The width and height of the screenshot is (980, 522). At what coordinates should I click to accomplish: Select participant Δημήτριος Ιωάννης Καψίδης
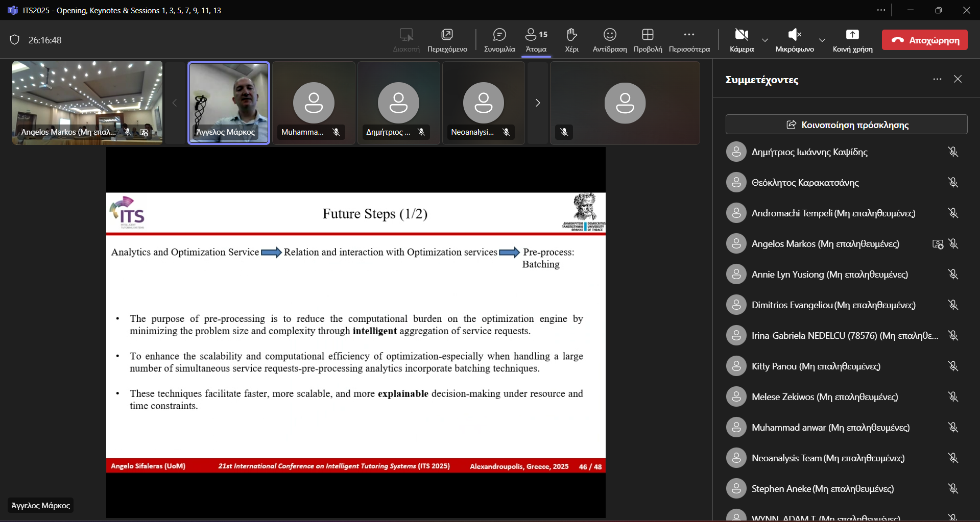[846, 152]
